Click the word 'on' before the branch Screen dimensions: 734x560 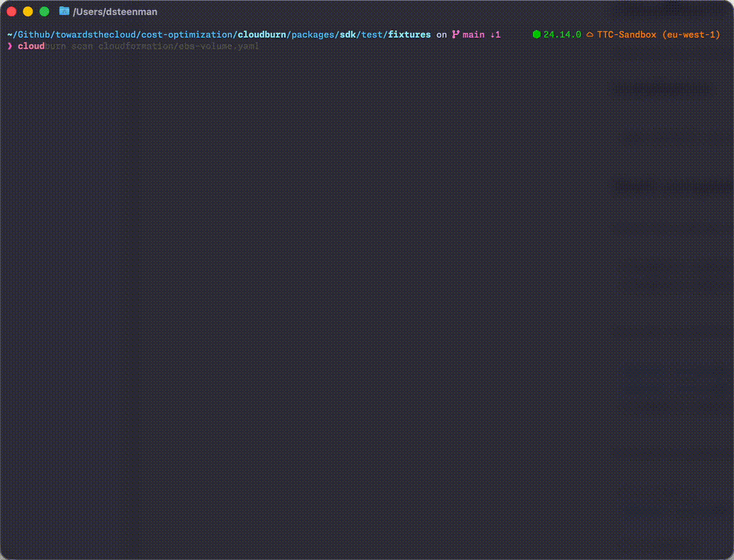point(441,34)
